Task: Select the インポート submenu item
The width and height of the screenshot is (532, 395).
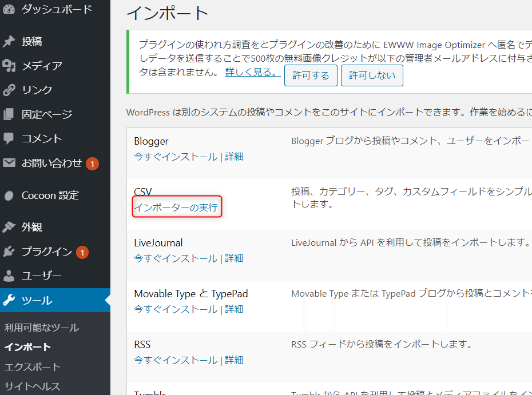Action: (28, 347)
